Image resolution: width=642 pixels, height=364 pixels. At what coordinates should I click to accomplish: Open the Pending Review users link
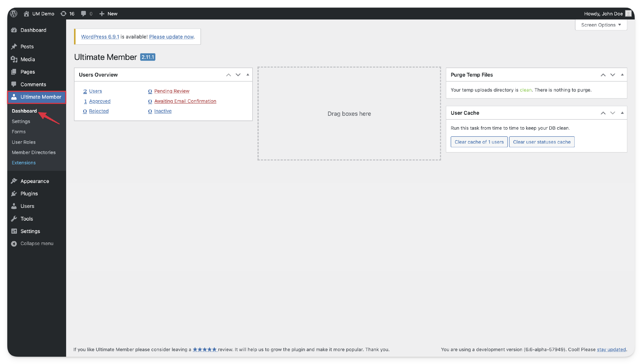[171, 91]
